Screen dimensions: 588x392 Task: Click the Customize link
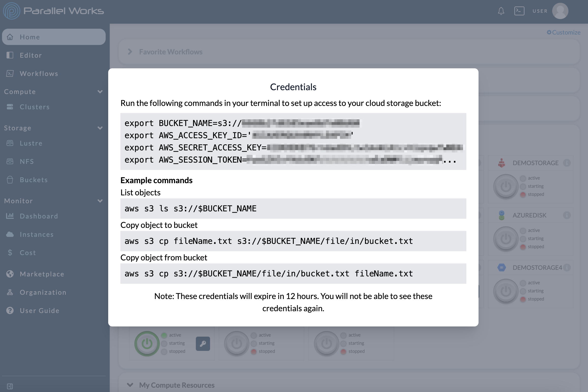564,32
